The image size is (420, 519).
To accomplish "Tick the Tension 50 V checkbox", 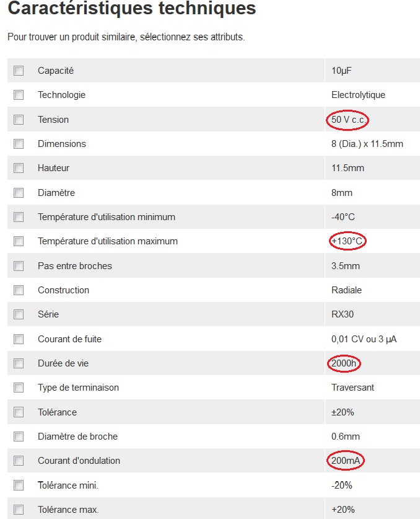I will [x=19, y=120].
